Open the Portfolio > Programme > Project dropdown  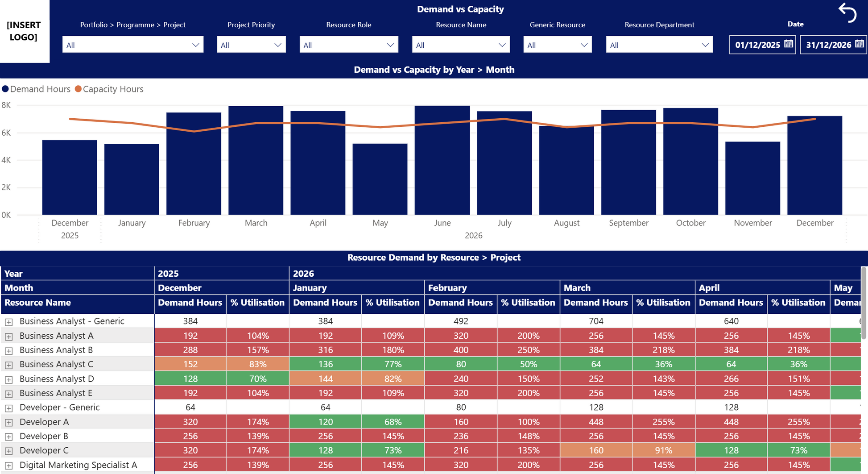tap(132, 45)
